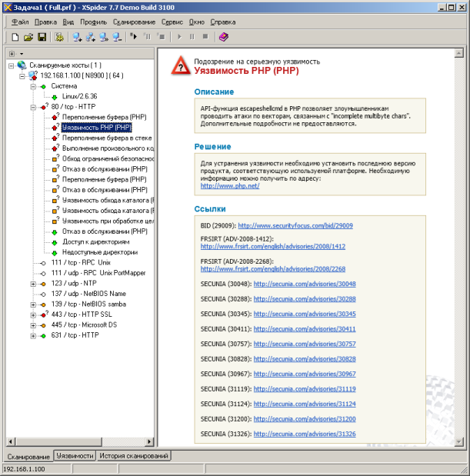Open help with purple book icon
This screenshot has width=470, height=476.
[224, 37]
